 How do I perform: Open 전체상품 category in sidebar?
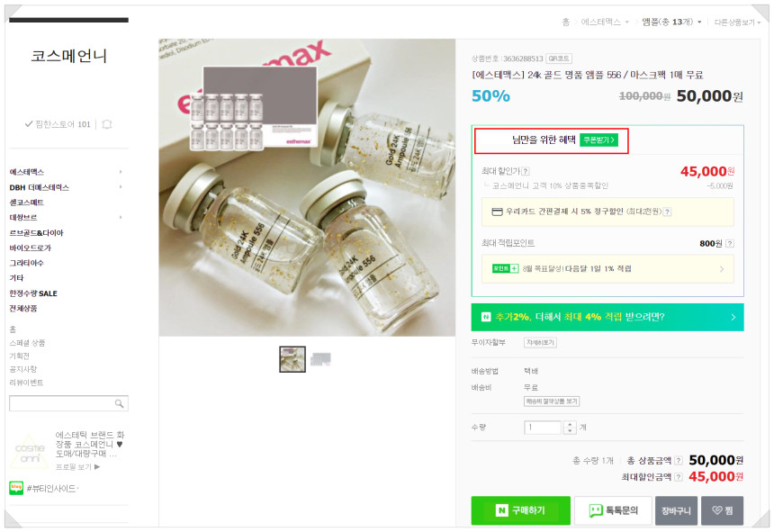(x=23, y=309)
